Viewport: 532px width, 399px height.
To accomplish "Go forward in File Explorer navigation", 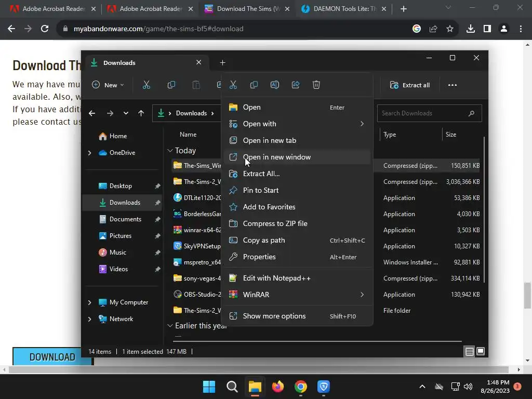I will 110,113.
